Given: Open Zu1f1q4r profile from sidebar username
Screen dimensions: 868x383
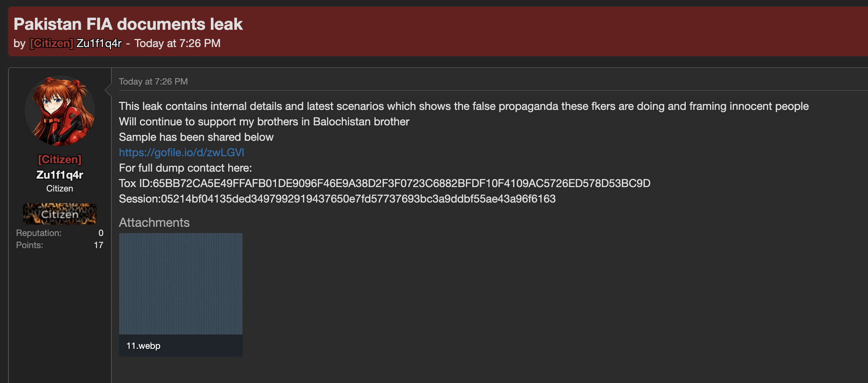Looking at the screenshot, I should (60, 175).
